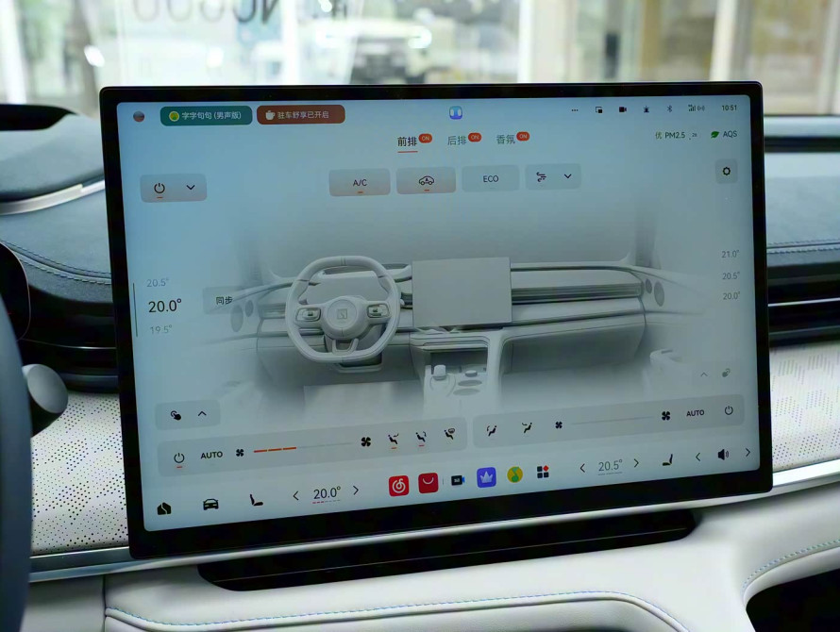Open driver seat control icon
Viewport: 840px width, 632px height.
256,499
